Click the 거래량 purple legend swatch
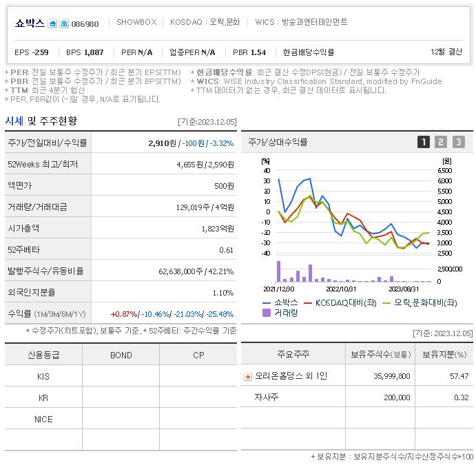The image size is (476, 465). pyautogui.click(x=266, y=313)
